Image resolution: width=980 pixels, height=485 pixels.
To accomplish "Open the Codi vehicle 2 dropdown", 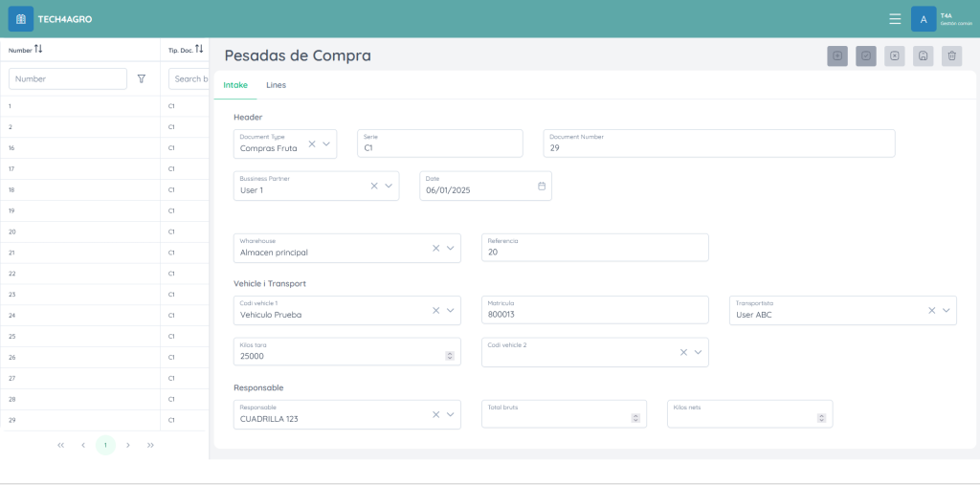I will pos(699,352).
